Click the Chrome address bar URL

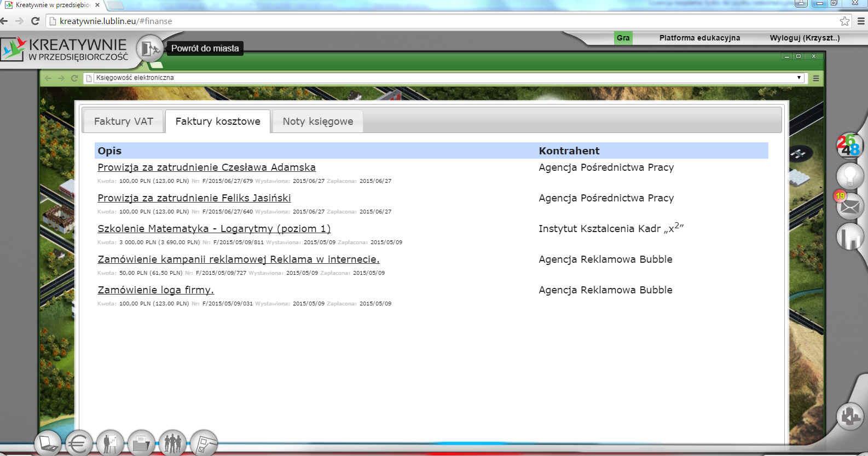[116, 21]
